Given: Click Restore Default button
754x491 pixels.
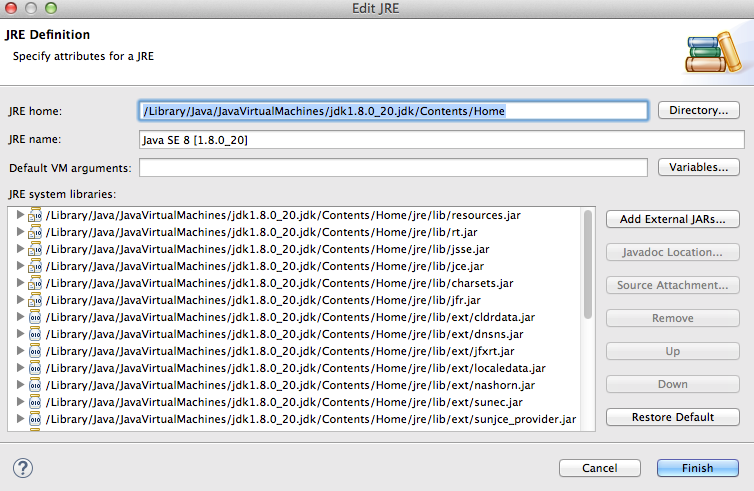Looking at the screenshot, I should tap(672, 417).
